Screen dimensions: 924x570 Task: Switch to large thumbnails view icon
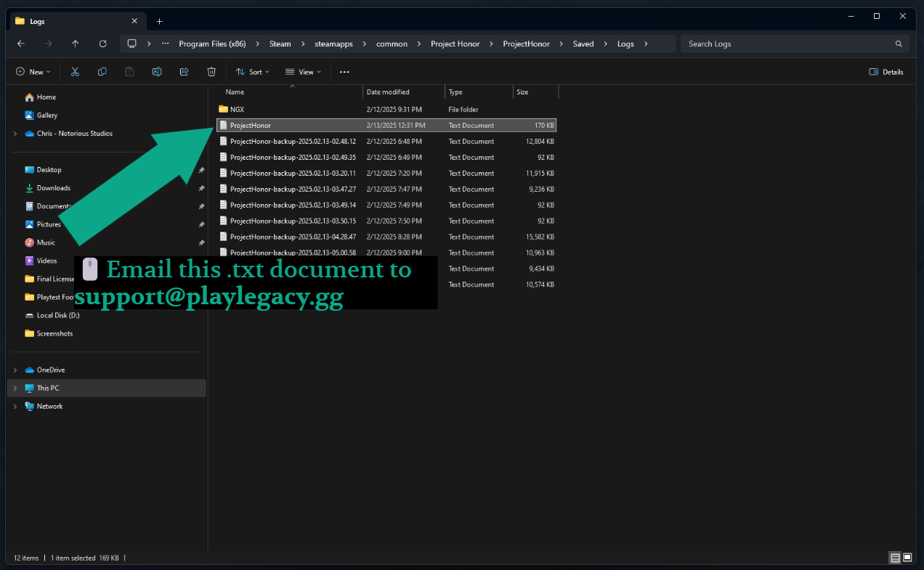(x=907, y=558)
